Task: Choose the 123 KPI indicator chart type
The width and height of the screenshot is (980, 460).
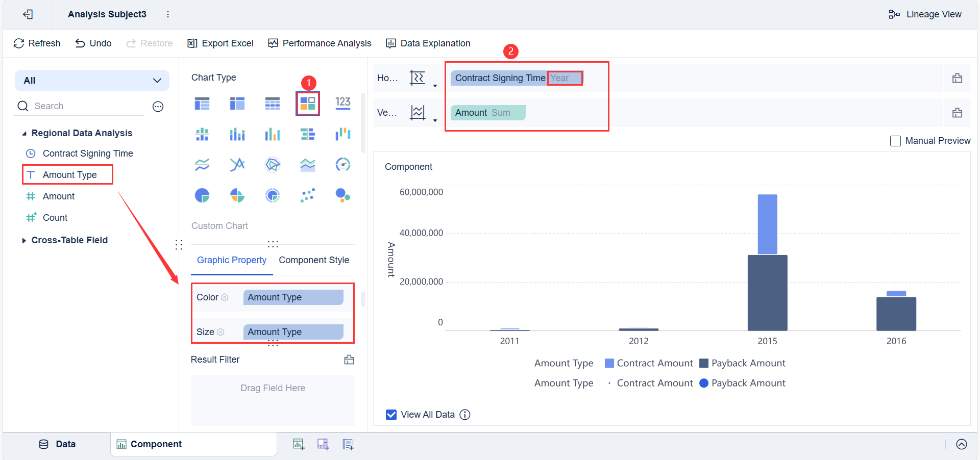Action: click(x=343, y=104)
